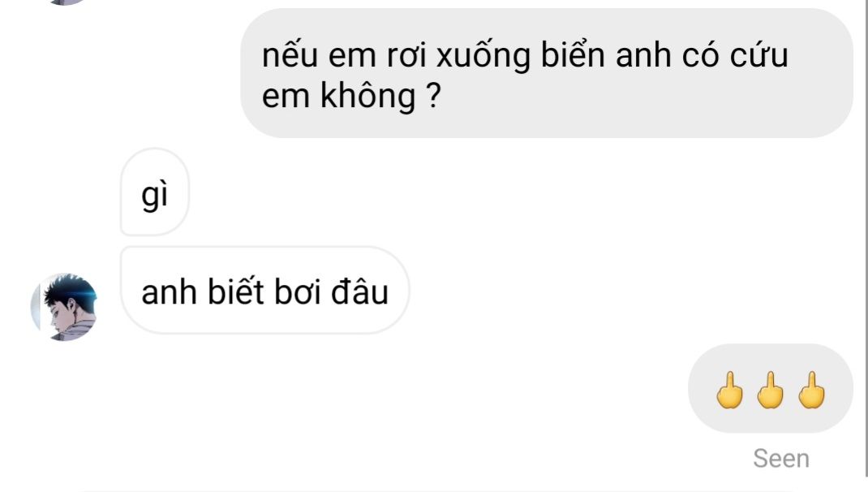Screen dimensions: 868x492
Task: Click the word "đâu" in the reply
Action: [360, 291]
